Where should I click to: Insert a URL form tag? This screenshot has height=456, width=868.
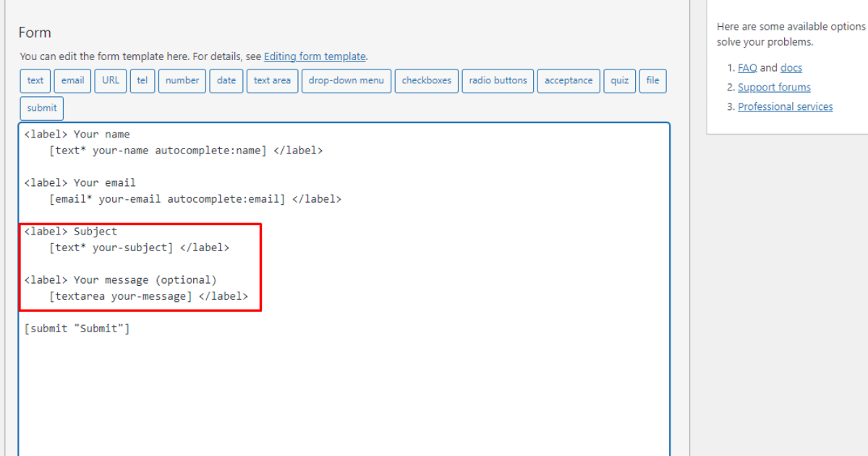[110, 80]
